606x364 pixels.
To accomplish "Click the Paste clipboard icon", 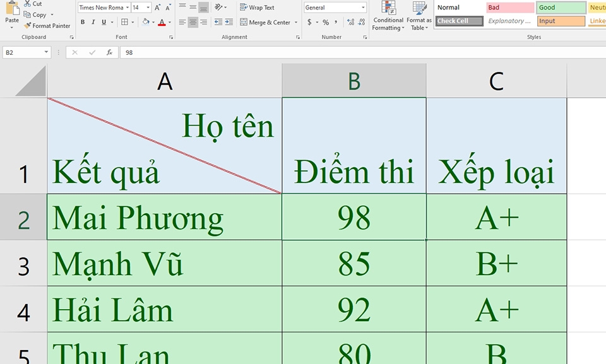I will (12, 8).
